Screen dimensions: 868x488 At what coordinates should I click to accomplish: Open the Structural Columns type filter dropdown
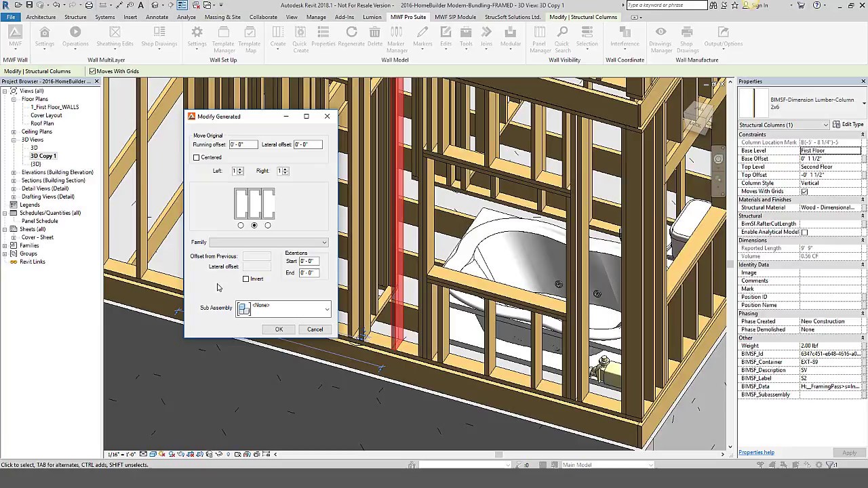pos(784,125)
